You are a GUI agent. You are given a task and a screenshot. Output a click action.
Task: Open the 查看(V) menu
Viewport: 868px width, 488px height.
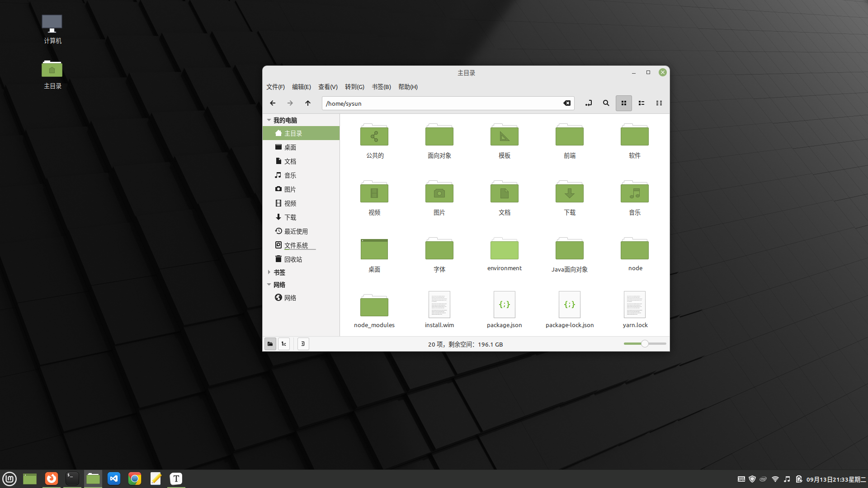tap(327, 87)
